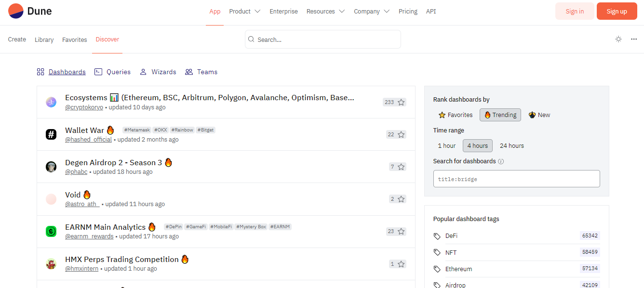Open the Enterprise menu item

(x=283, y=11)
